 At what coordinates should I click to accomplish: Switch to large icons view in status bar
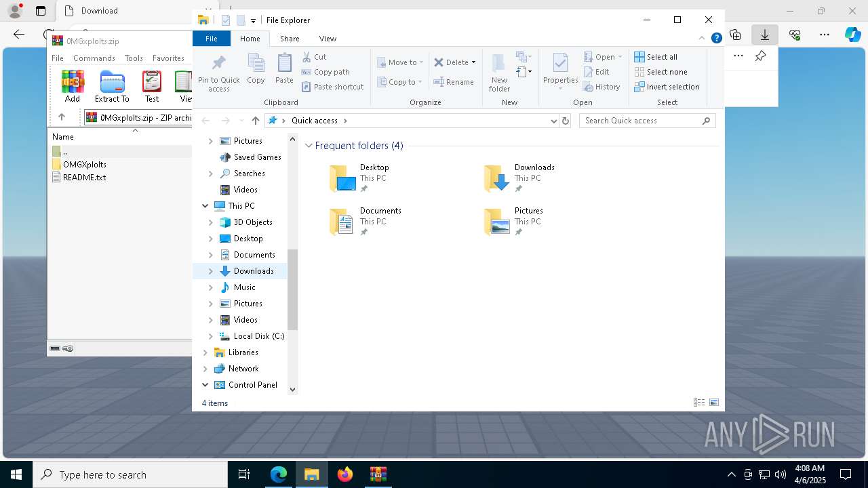tap(714, 403)
